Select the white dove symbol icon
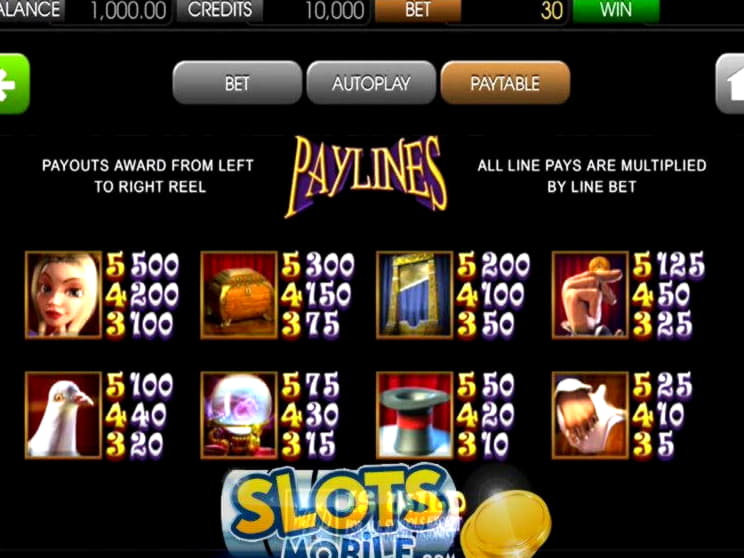Image resolution: width=744 pixels, height=558 pixels. click(63, 415)
